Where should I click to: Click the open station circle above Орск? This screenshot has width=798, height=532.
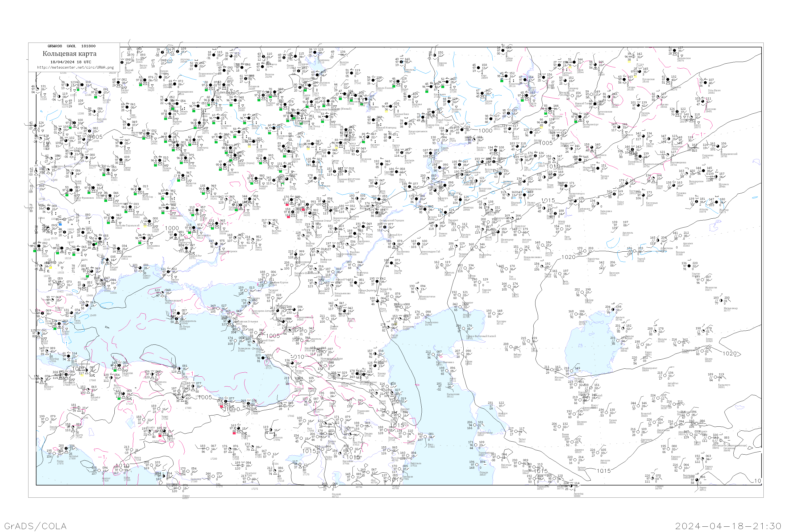click(562, 229)
